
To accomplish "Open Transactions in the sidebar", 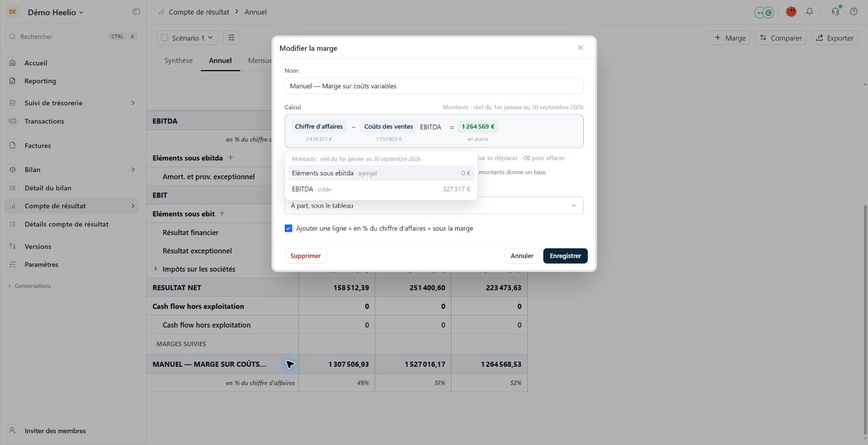I will [71, 121].
